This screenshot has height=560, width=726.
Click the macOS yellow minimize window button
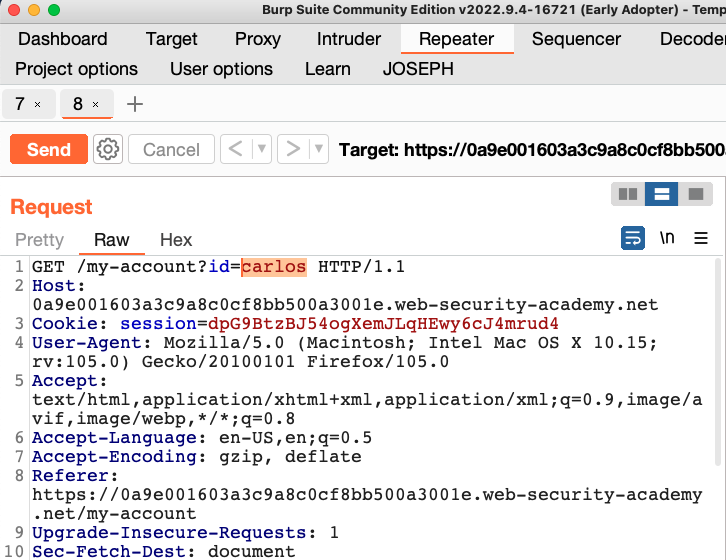coord(34,10)
